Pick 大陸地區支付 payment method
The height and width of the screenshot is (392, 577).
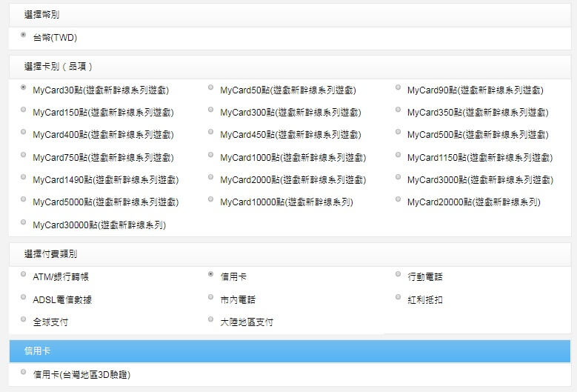(210, 319)
